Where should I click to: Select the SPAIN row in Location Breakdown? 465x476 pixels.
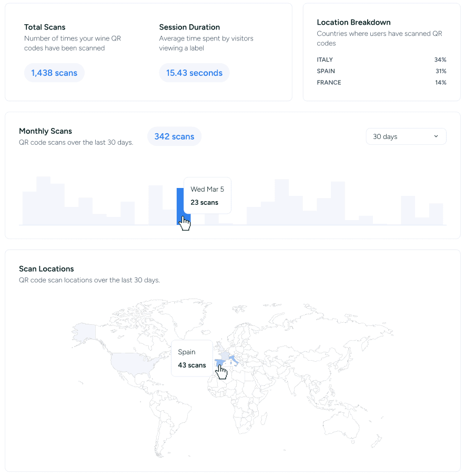[381, 71]
